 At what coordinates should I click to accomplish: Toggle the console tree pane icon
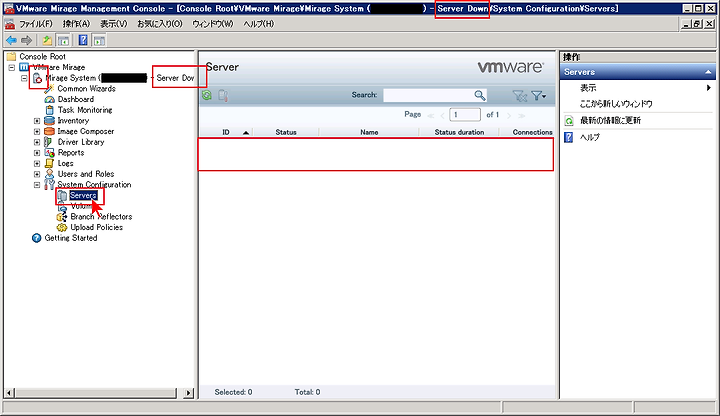(x=63, y=40)
